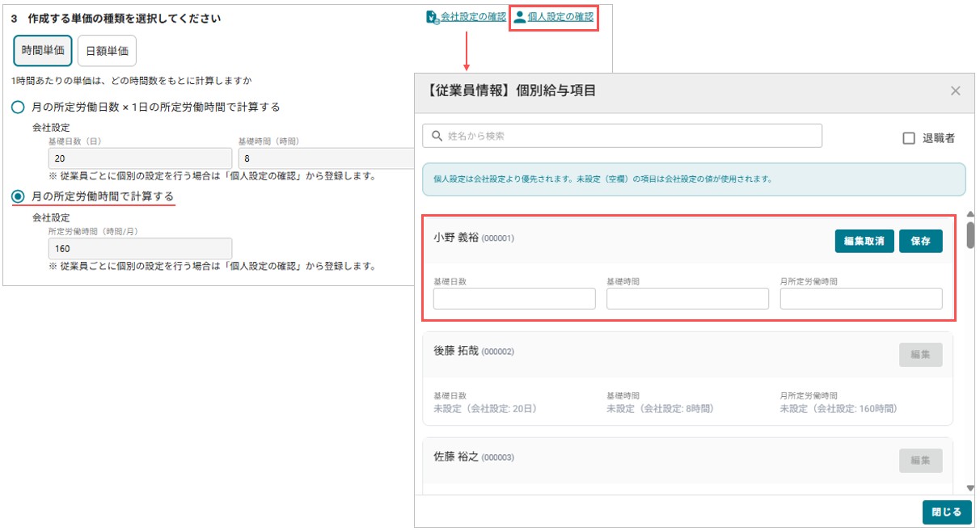Click the dialog scrollbar down arrow
This screenshot has height=531, width=980.
pos(970,488)
